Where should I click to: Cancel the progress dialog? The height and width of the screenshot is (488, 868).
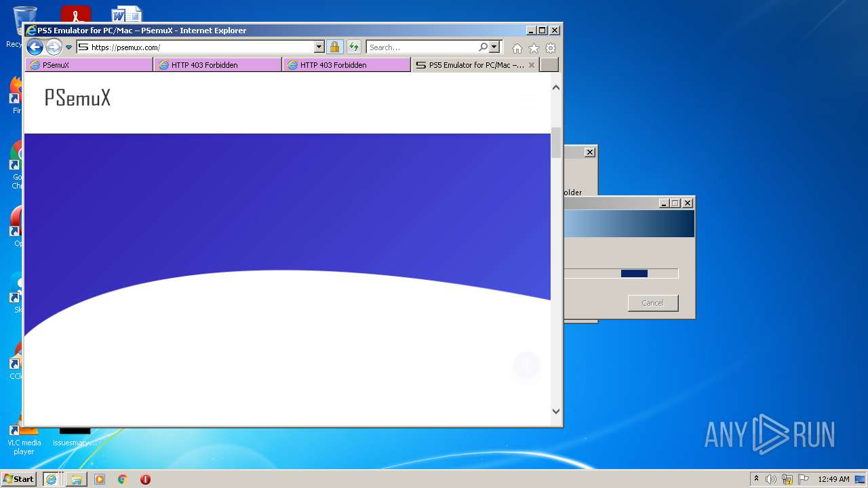653,303
